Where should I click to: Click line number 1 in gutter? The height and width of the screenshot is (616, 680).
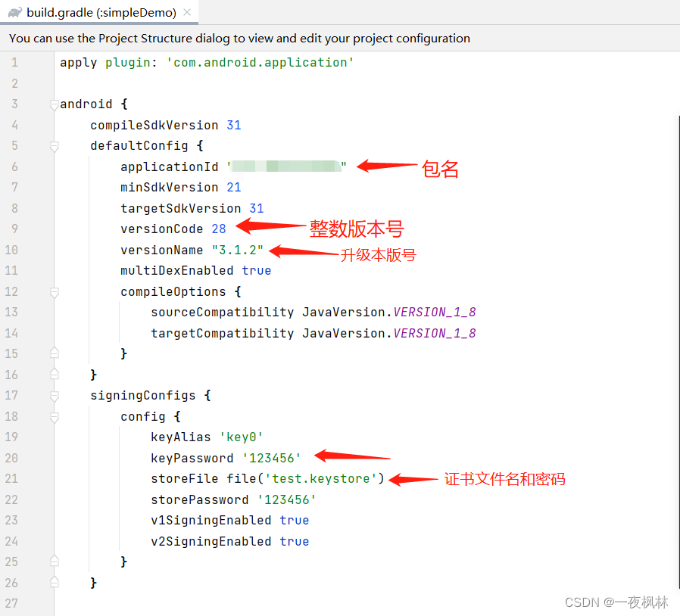pyautogui.click(x=14, y=62)
